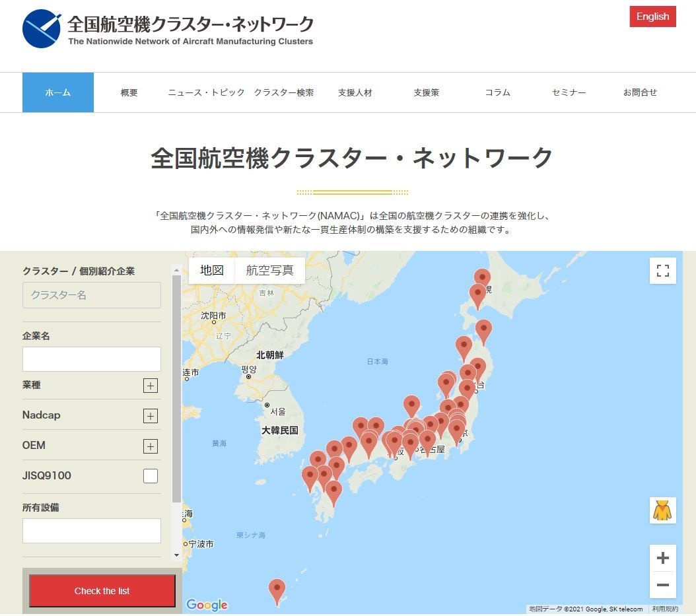Zoom in on the map
Viewport: 696px width, 616px height.
click(x=662, y=558)
